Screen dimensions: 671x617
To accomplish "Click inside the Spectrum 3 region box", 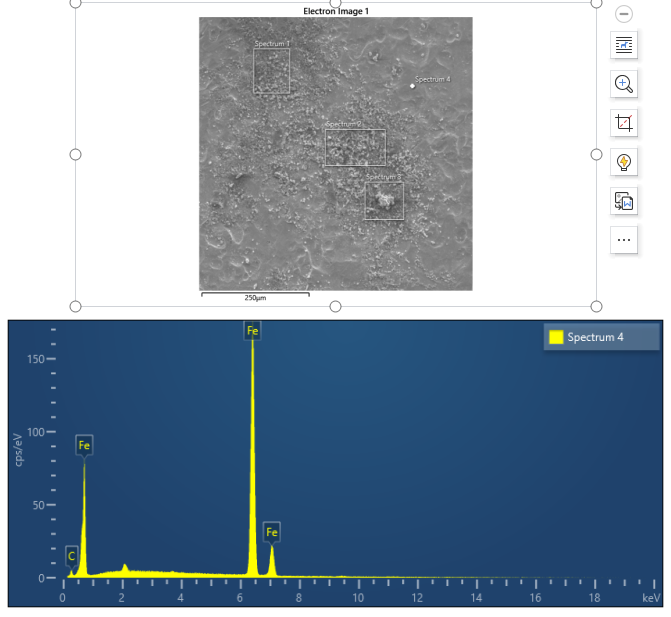I will pos(384,201).
